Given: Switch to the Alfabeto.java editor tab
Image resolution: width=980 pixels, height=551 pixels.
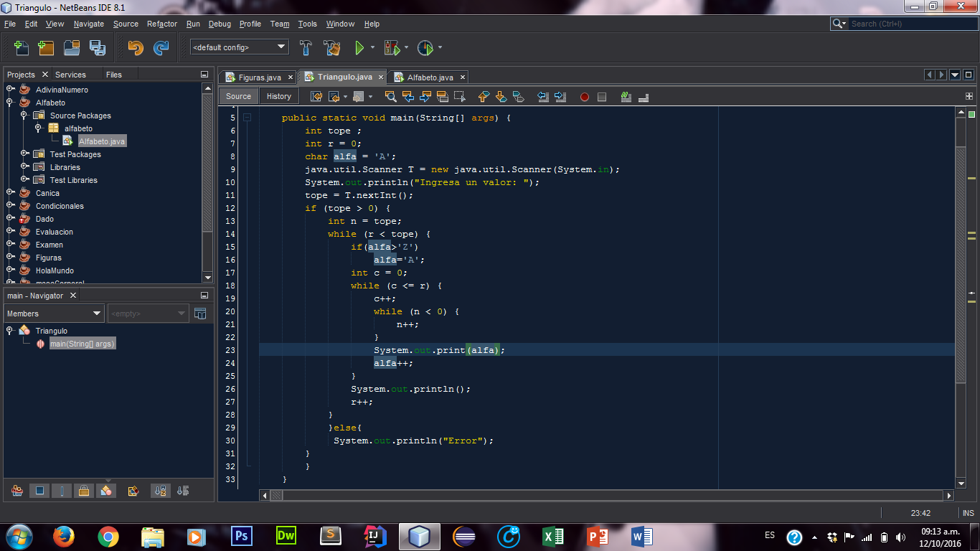Looking at the screenshot, I should [x=429, y=77].
